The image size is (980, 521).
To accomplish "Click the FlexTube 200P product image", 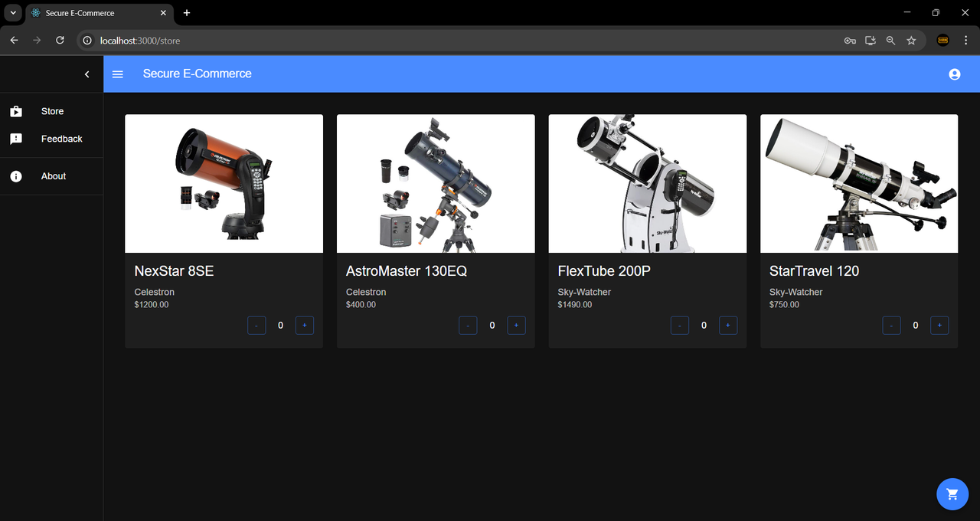I will click(648, 184).
